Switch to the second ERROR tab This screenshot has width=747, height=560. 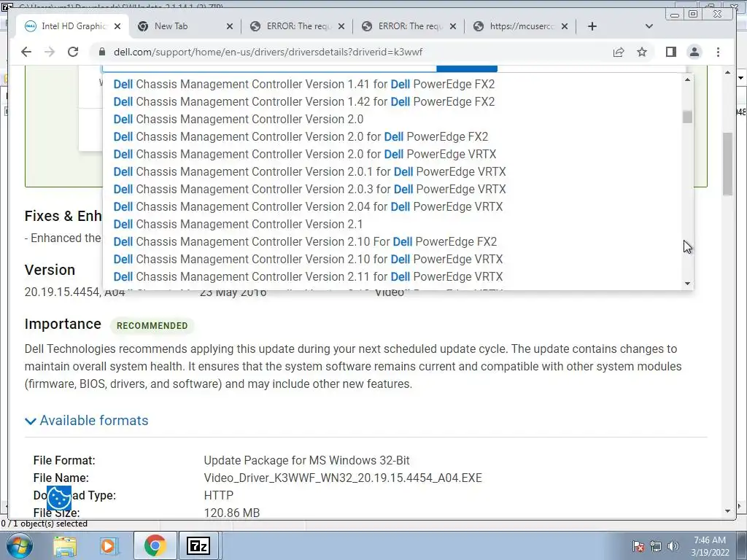point(409,26)
